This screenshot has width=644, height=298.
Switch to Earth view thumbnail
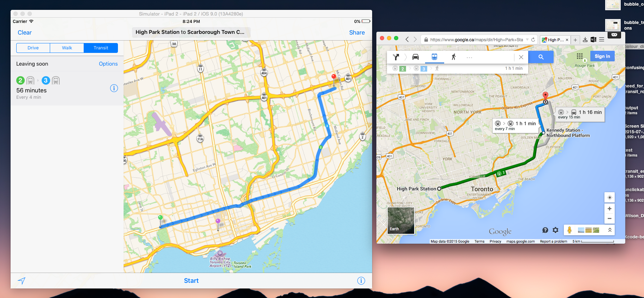pos(401,220)
